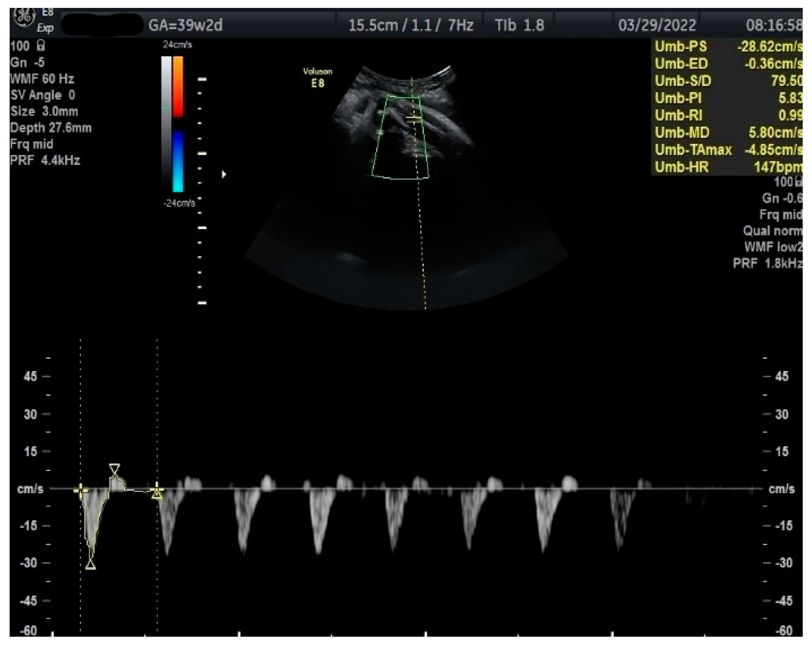Click the GA=39w2d header field
The height and width of the screenshot is (647, 812).
click(185, 25)
